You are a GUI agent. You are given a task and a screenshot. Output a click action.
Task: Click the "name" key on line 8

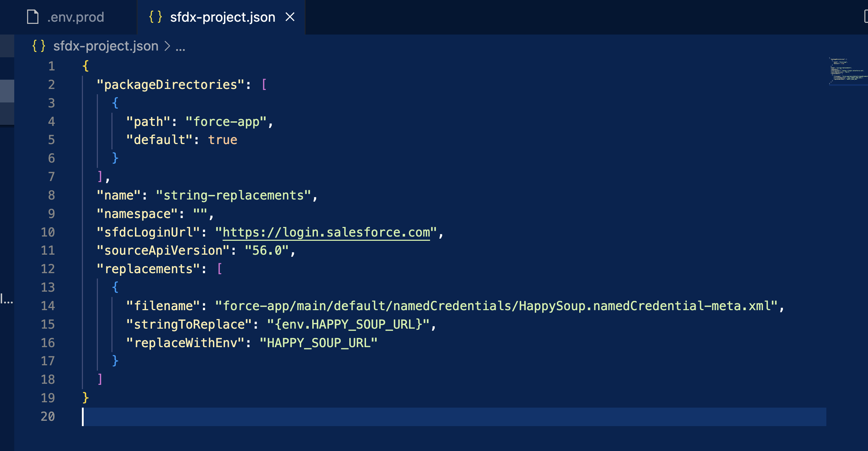(119, 195)
